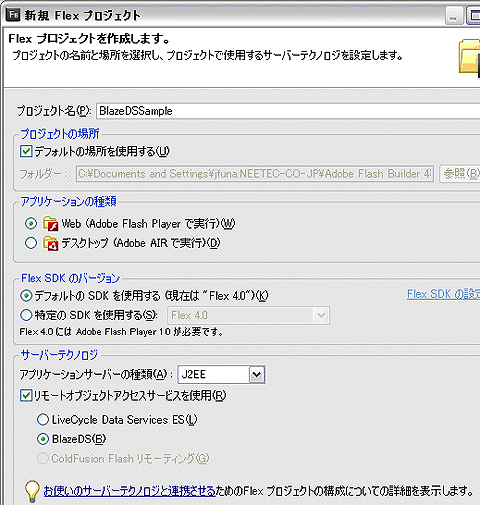This screenshot has width=480, height=505.
Task: Click the Flash Builder Fb title bar icon
Action: [x=13, y=15]
